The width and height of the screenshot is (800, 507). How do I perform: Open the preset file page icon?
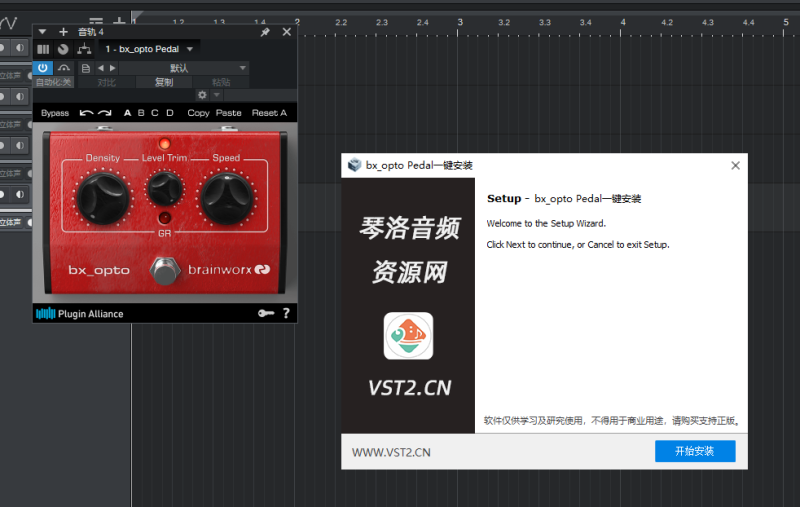pos(86,68)
